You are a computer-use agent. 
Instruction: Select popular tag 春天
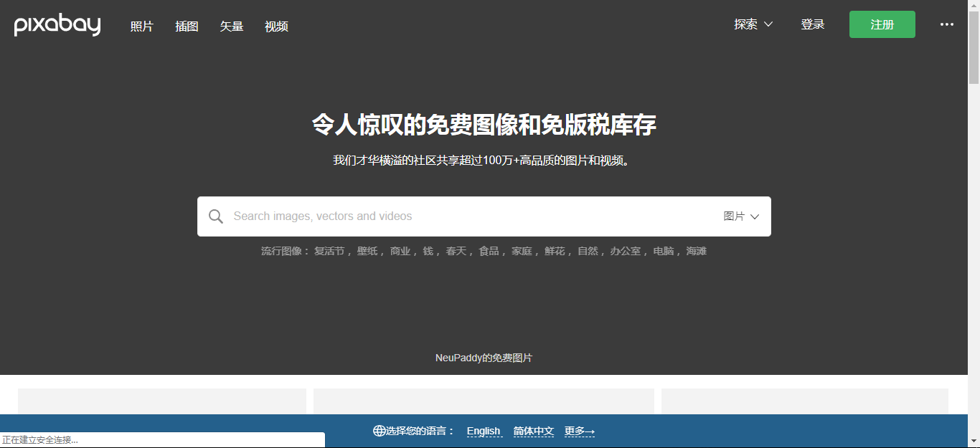pyautogui.click(x=456, y=251)
